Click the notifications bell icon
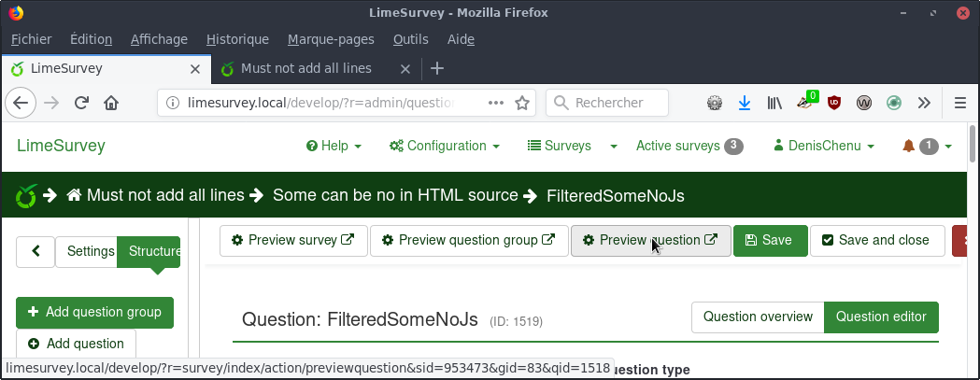980x380 pixels. click(908, 147)
